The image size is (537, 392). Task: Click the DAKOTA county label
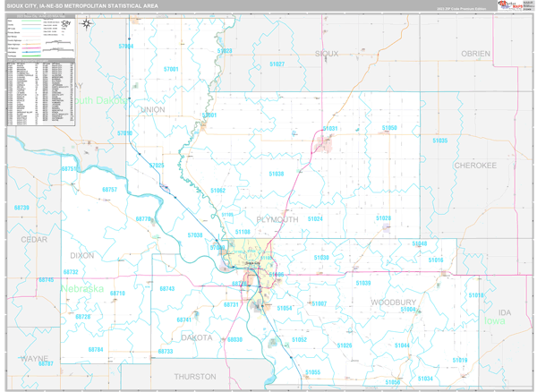pyautogui.click(x=198, y=337)
